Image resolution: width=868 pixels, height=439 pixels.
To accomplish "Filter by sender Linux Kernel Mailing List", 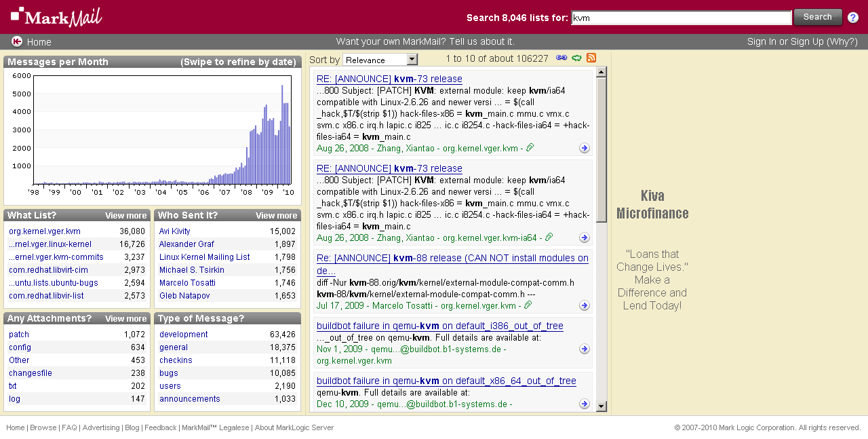I will (x=205, y=257).
